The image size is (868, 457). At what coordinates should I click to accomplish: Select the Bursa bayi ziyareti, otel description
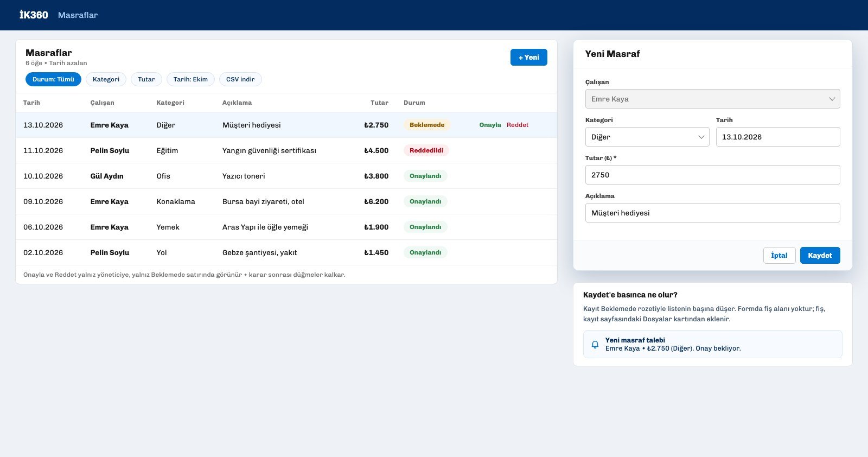coord(263,201)
